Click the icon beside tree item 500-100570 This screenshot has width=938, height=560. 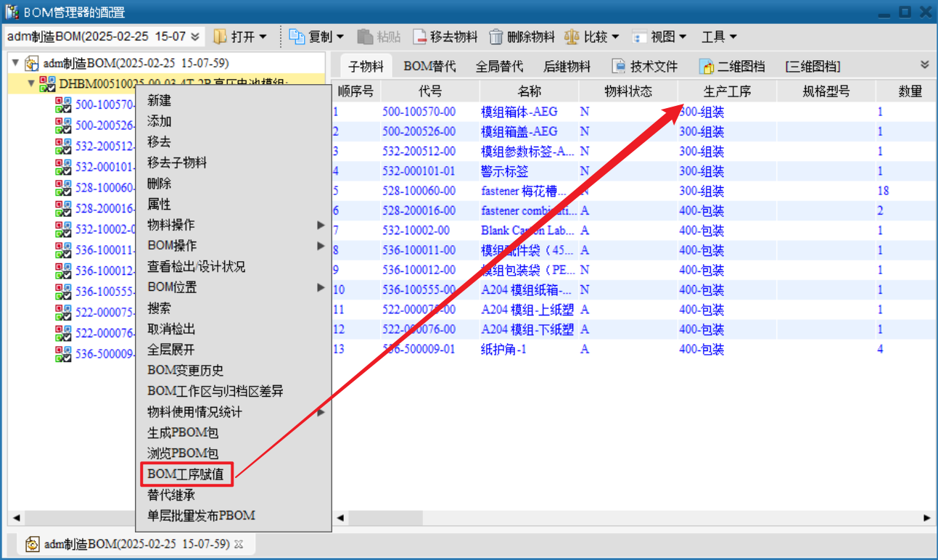63,104
